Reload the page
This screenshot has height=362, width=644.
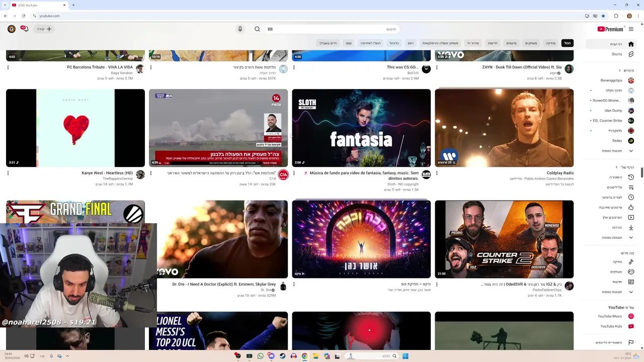tap(23, 16)
